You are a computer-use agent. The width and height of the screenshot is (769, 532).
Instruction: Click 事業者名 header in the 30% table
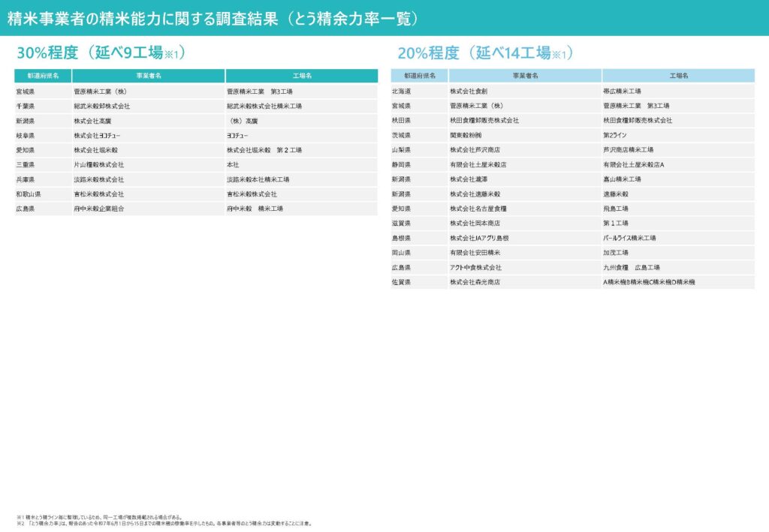click(149, 76)
